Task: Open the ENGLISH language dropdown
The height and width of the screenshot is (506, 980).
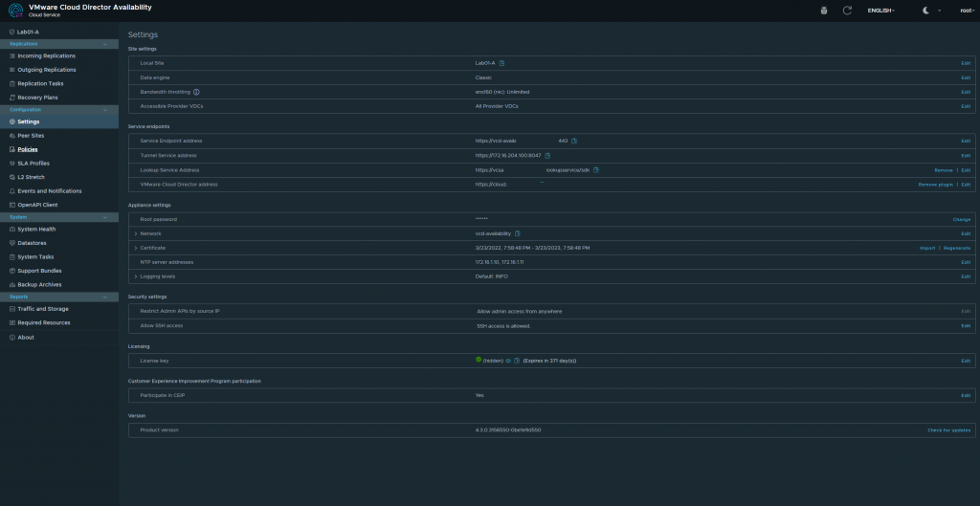Action: [x=881, y=11]
